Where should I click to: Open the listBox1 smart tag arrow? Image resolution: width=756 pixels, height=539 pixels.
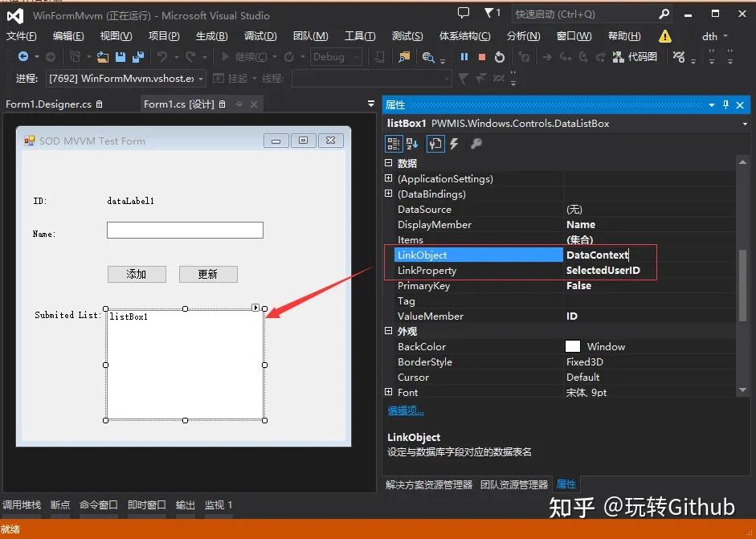pyautogui.click(x=255, y=308)
